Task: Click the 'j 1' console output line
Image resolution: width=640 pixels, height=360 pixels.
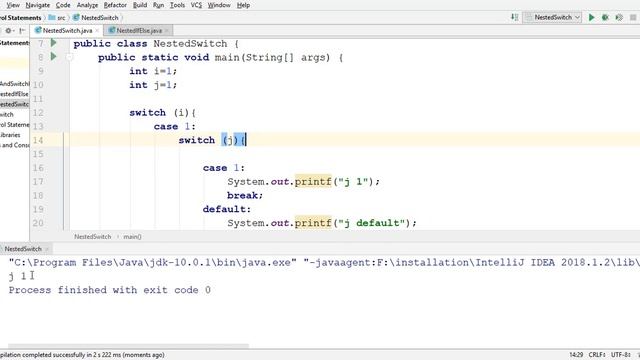Action: click(x=18, y=276)
